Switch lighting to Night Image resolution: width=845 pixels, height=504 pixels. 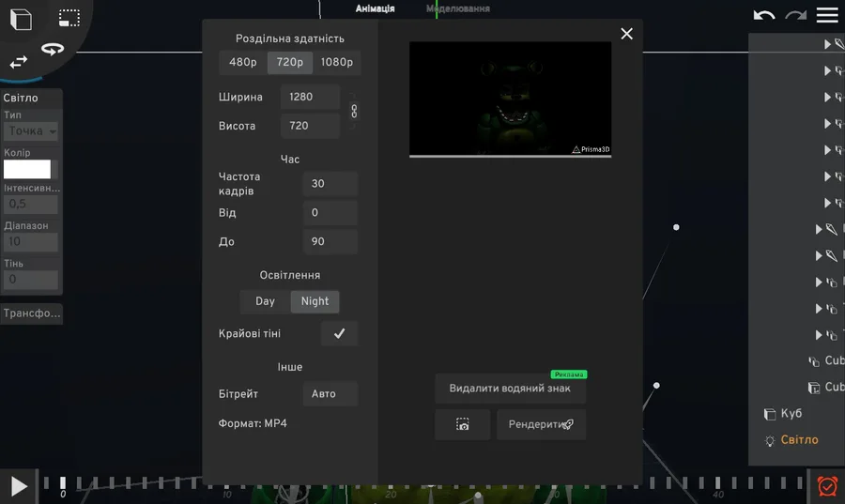click(315, 301)
